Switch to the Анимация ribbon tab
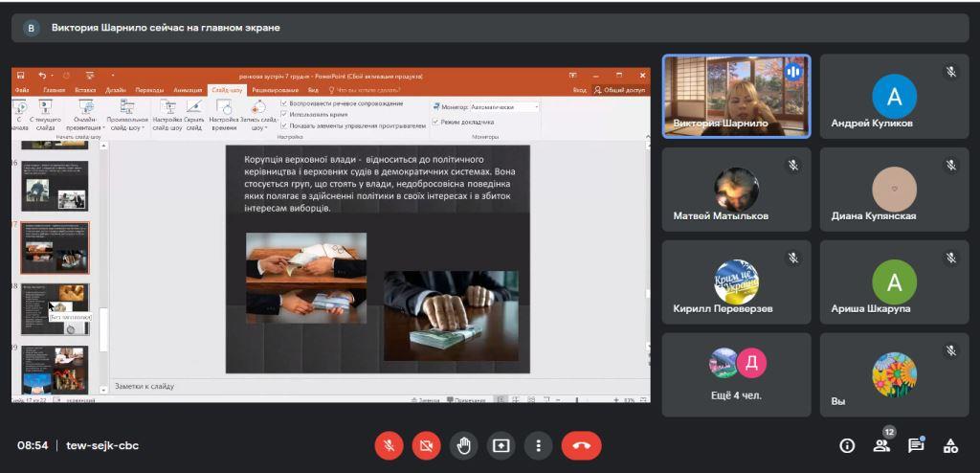Image resolution: width=980 pixels, height=473 pixels. (189, 90)
